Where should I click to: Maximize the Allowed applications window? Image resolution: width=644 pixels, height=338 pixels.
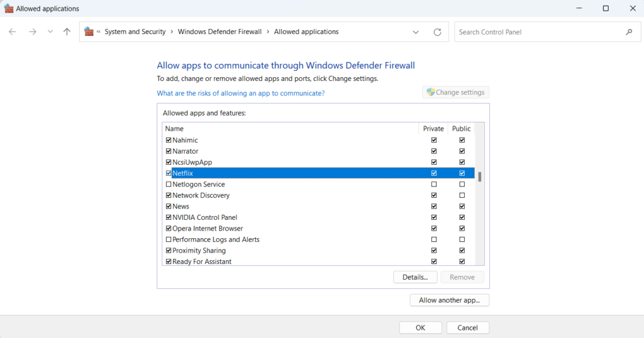pyautogui.click(x=605, y=9)
